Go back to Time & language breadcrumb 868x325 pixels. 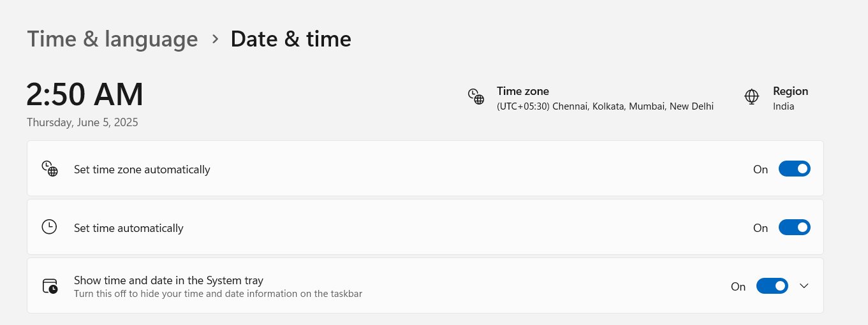point(112,39)
